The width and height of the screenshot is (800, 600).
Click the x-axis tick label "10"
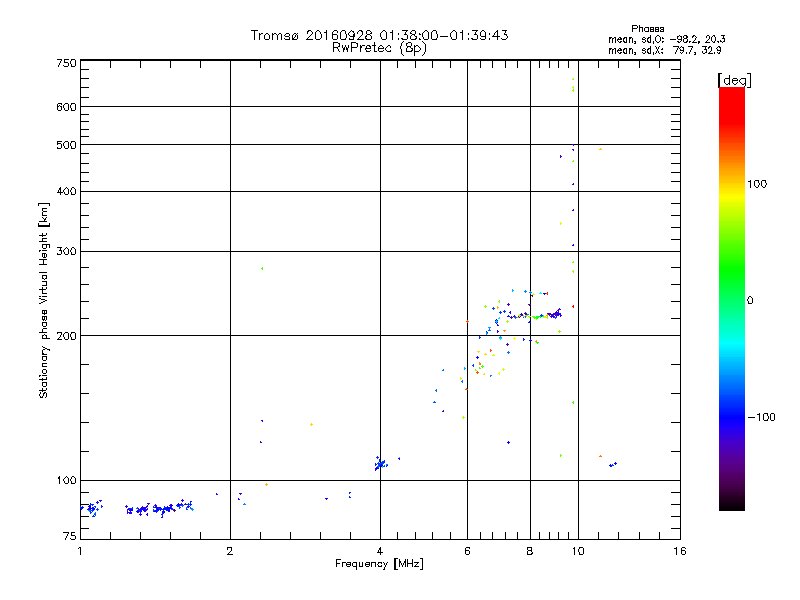tap(578, 551)
